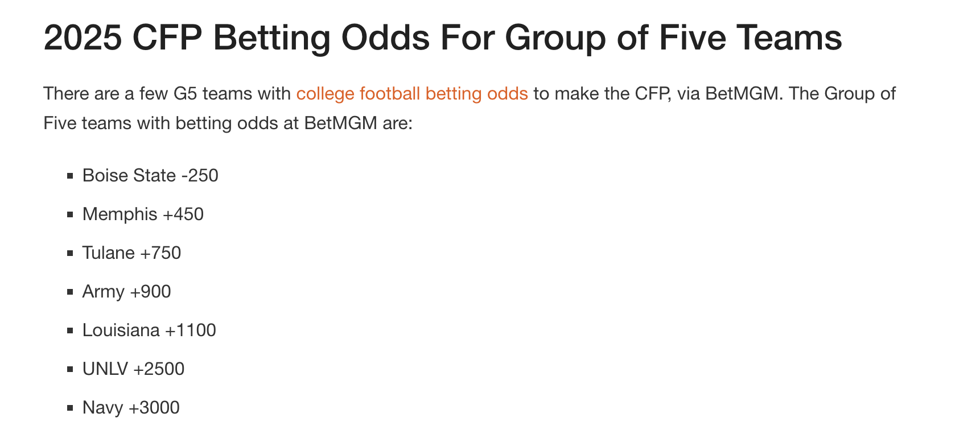Click the bullet marker beside UNLV
This screenshot has height=438, width=980.
70,369
